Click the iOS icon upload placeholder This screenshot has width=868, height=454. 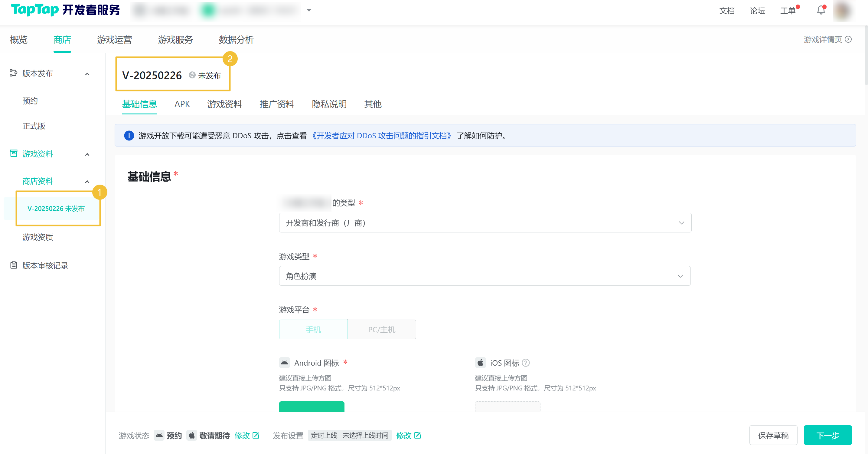[507, 406]
